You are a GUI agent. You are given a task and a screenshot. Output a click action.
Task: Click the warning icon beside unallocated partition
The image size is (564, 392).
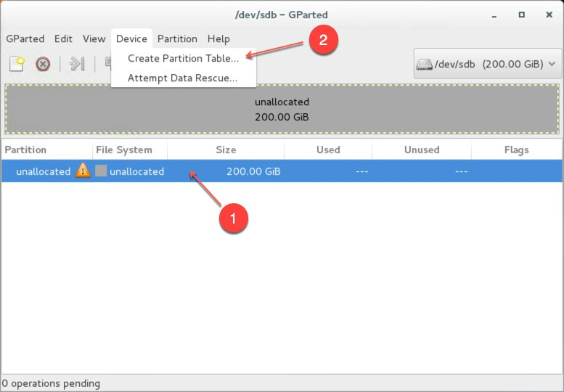83,171
